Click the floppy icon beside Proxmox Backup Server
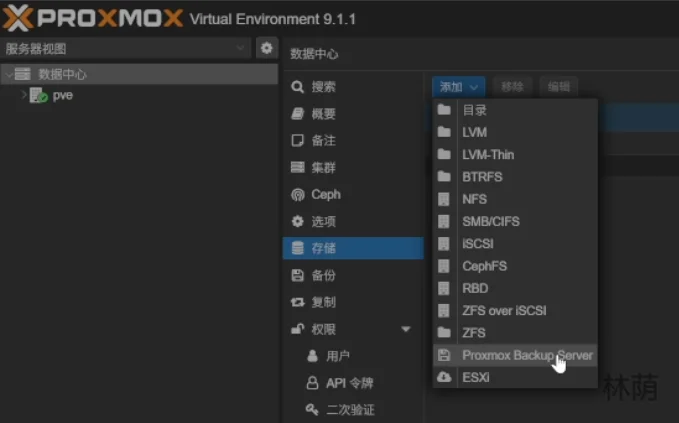This screenshot has height=423, width=679. tap(444, 355)
